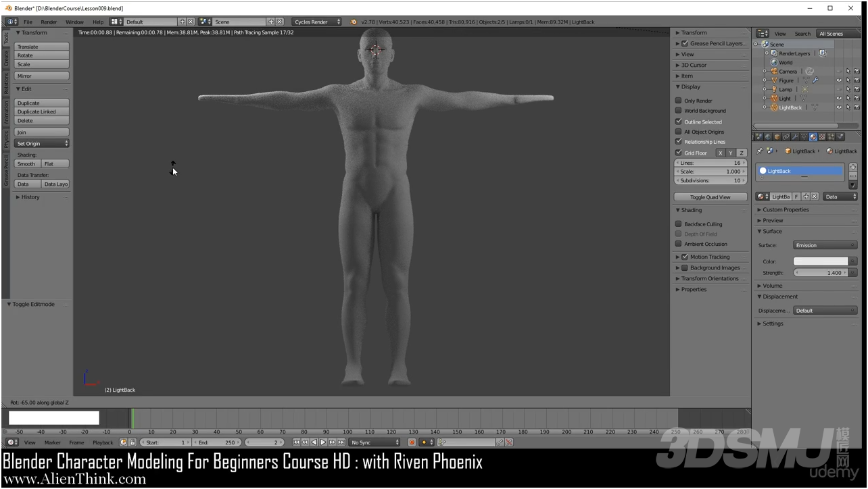Click the Rotate button
868x489 pixels.
click(x=42, y=55)
